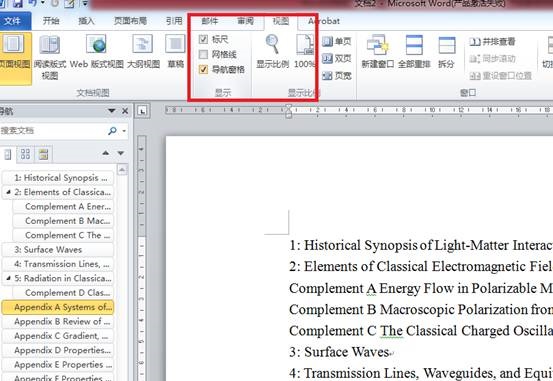Click the first-line indent ruler marker
This screenshot has width=553, height=381.
tap(288, 107)
